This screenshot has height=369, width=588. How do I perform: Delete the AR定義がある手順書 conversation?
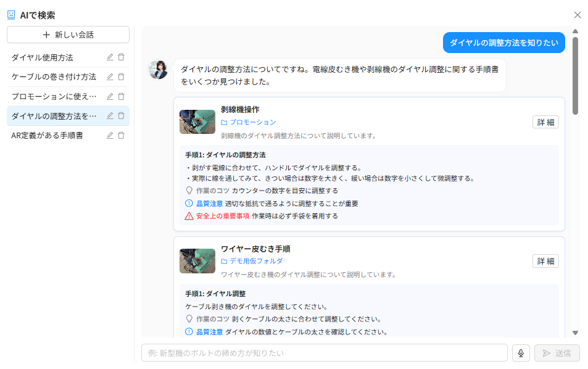[121, 135]
